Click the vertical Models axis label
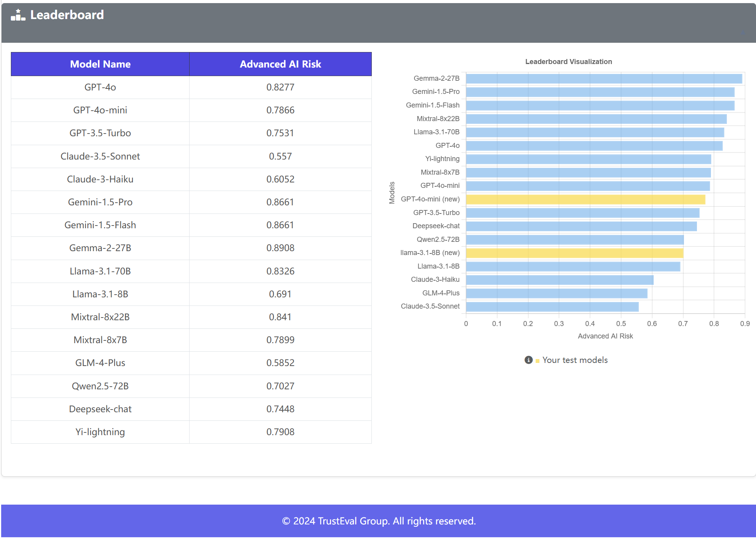Image resolution: width=756 pixels, height=538 pixels. pos(392,193)
